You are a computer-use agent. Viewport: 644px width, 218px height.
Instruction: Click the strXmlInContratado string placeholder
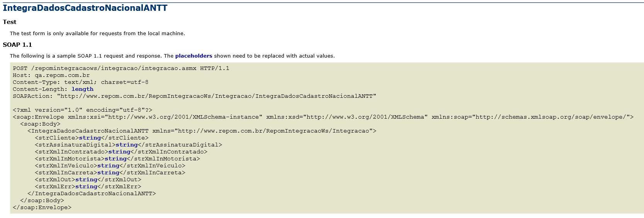click(119, 152)
